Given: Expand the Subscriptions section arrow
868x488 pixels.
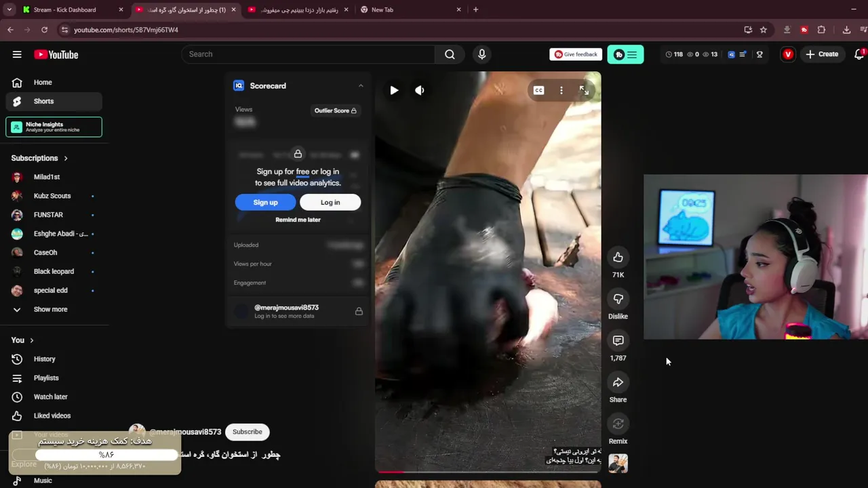Looking at the screenshot, I should 66,158.
